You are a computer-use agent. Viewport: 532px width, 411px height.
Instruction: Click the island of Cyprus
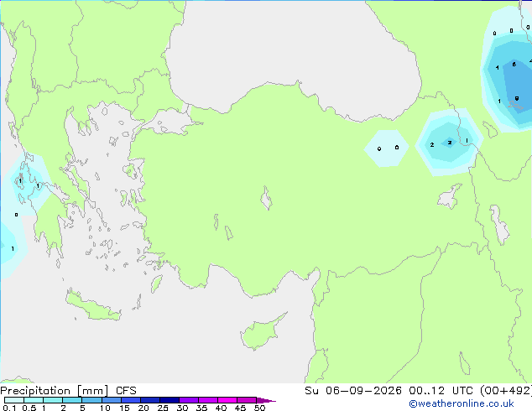261,332
